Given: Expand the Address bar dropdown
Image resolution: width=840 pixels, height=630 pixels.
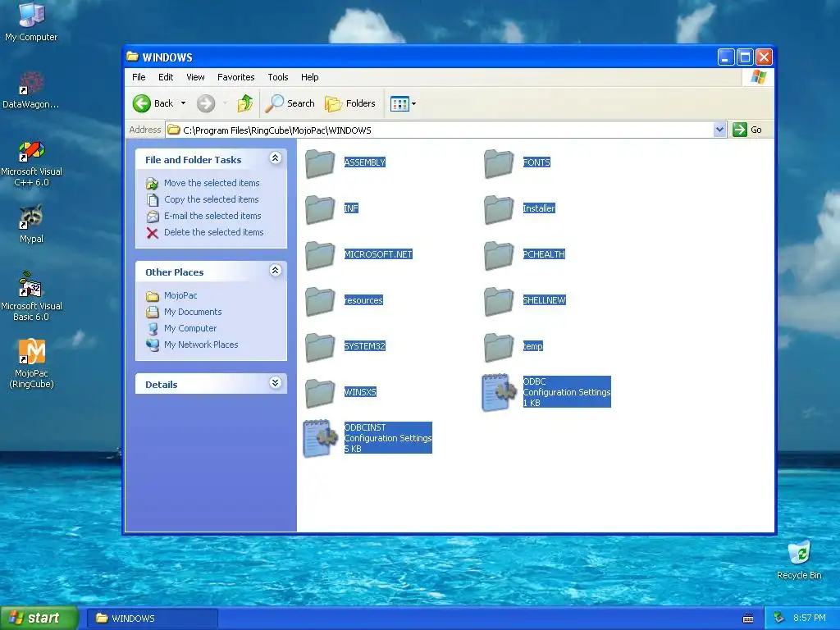Looking at the screenshot, I should 719,130.
